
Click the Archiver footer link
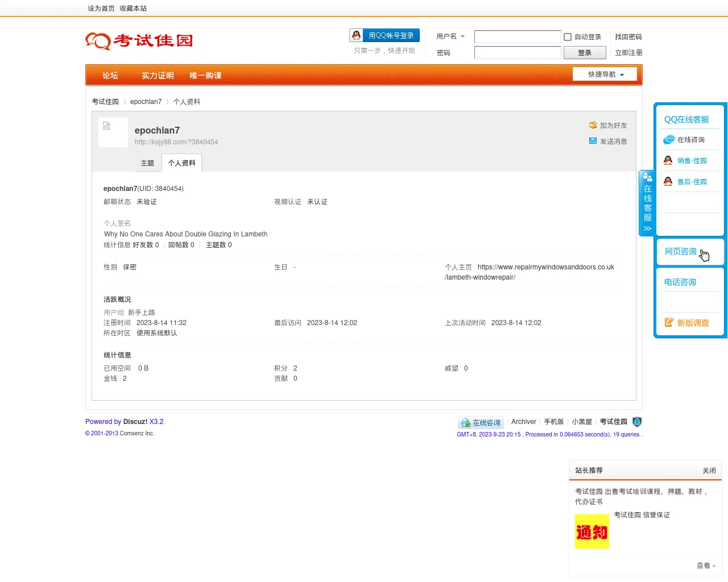coord(524,422)
